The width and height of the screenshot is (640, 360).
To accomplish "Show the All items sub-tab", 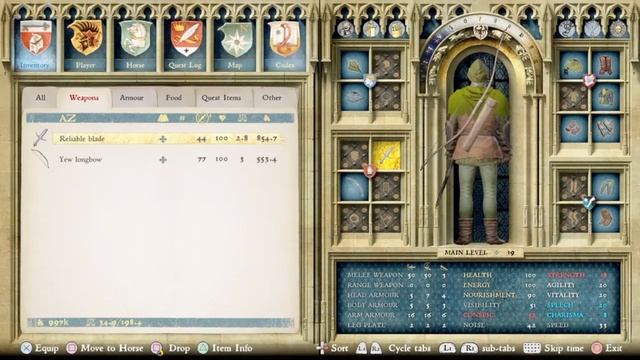I will (x=40, y=98).
